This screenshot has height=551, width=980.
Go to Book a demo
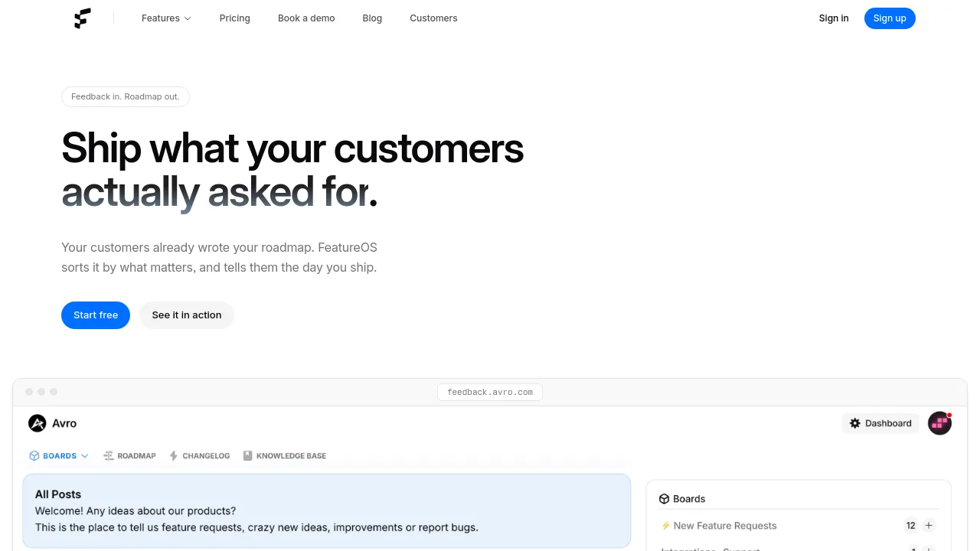(x=306, y=18)
